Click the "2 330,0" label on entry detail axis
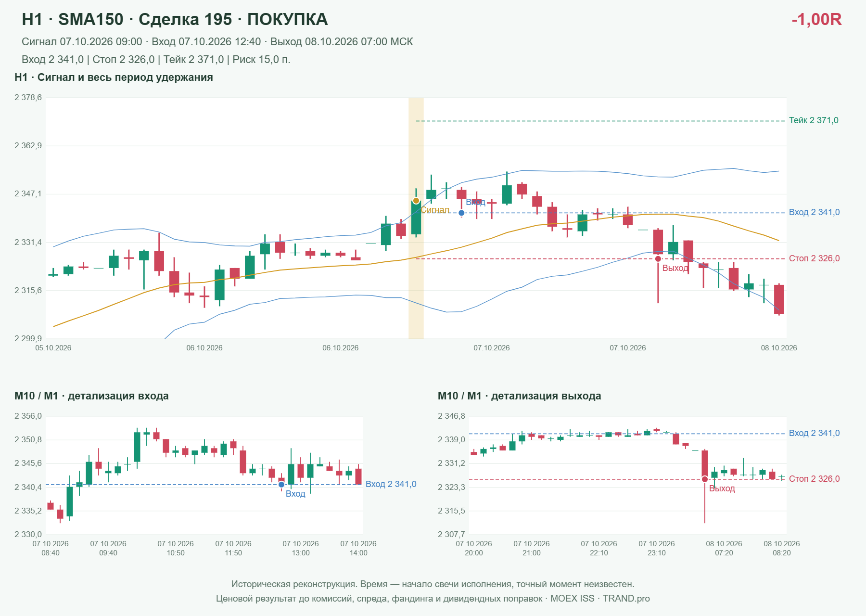This screenshot has width=866, height=616. pos(28,535)
